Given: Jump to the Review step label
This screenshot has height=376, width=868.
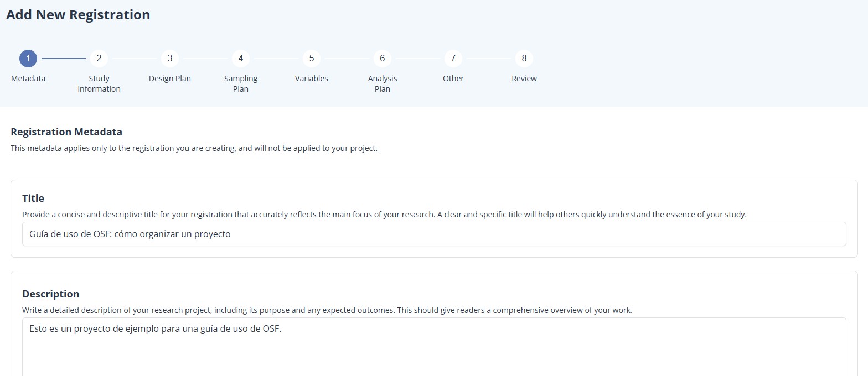Looking at the screenshot, I should click(x=524, y=79).
